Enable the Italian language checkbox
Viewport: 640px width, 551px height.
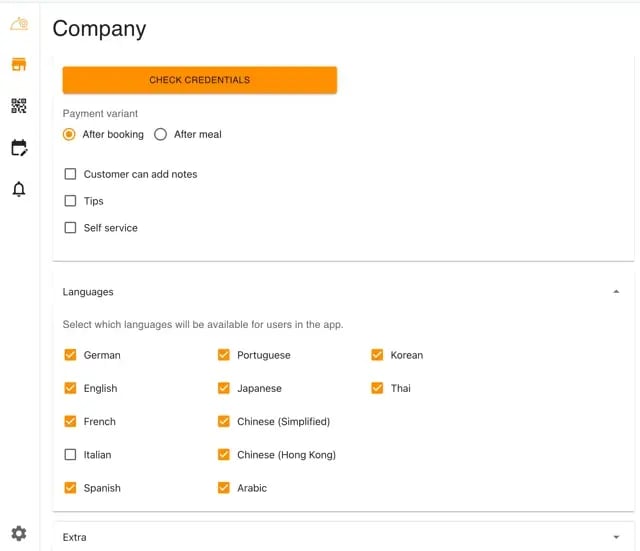[x=70, y=455]
